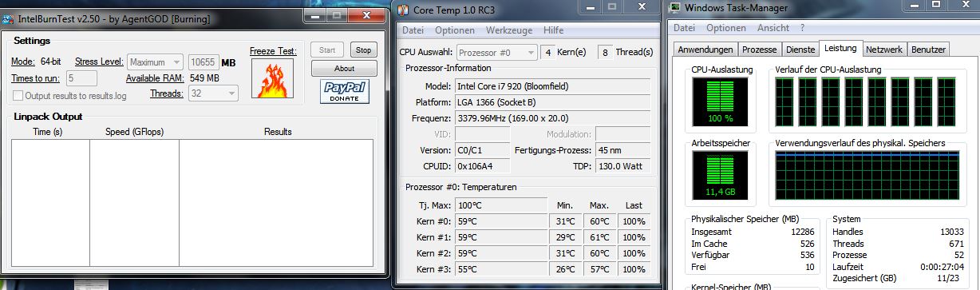Viewport: 980px width, 290px height.
Task: Click the flame Freeze Test icon
Action: pos(272,79)
